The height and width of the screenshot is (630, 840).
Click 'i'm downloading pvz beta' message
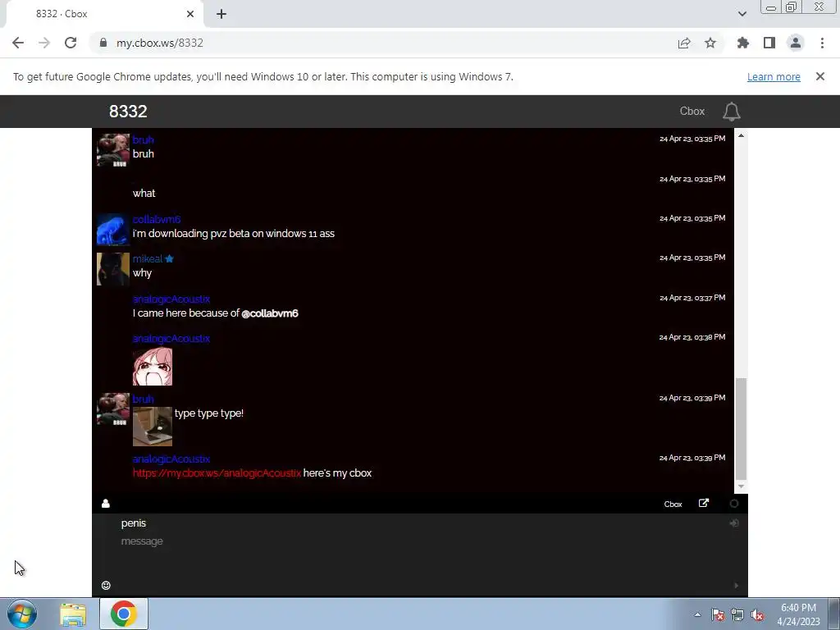(234, 234)
